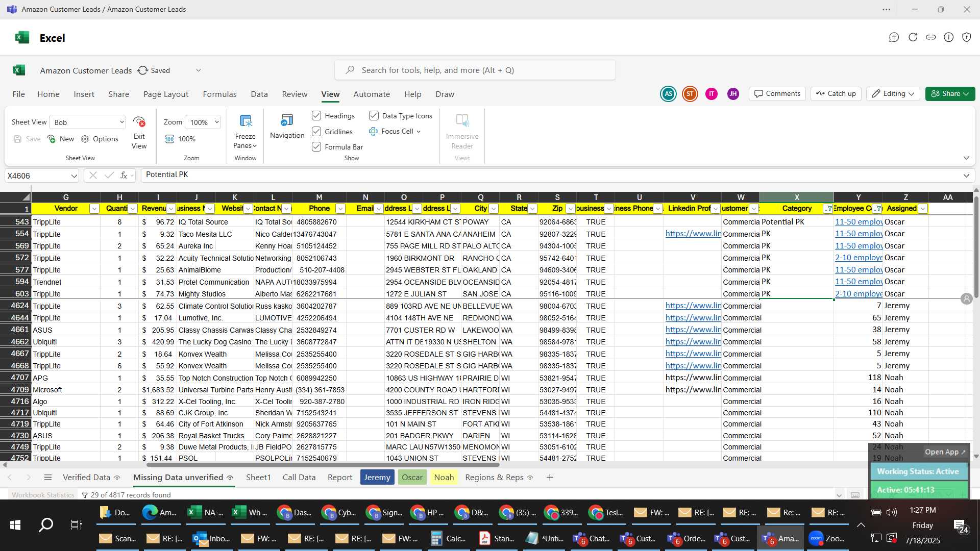
Task: Click the refresh icon in Teams header
Action: pos(913,37)
